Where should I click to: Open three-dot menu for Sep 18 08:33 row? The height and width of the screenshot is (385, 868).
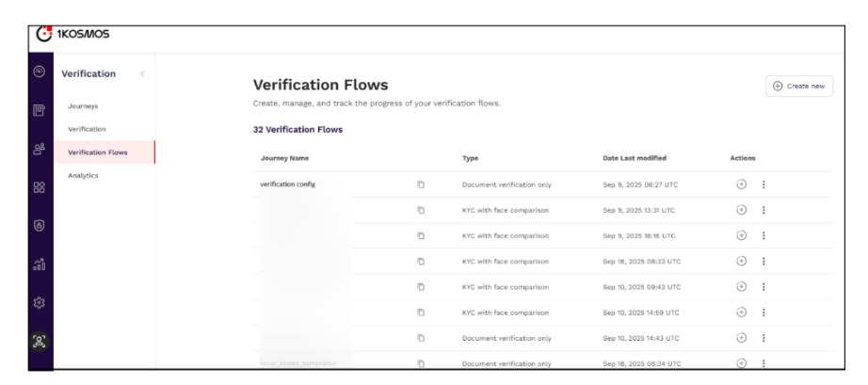[x=764, y=261]
